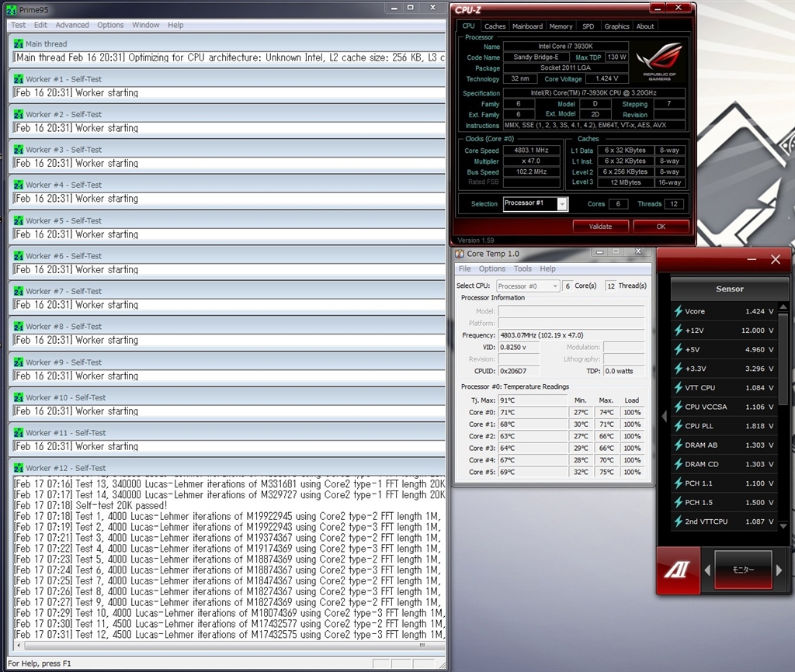Click the Core Speed value field

pos(531,151)
